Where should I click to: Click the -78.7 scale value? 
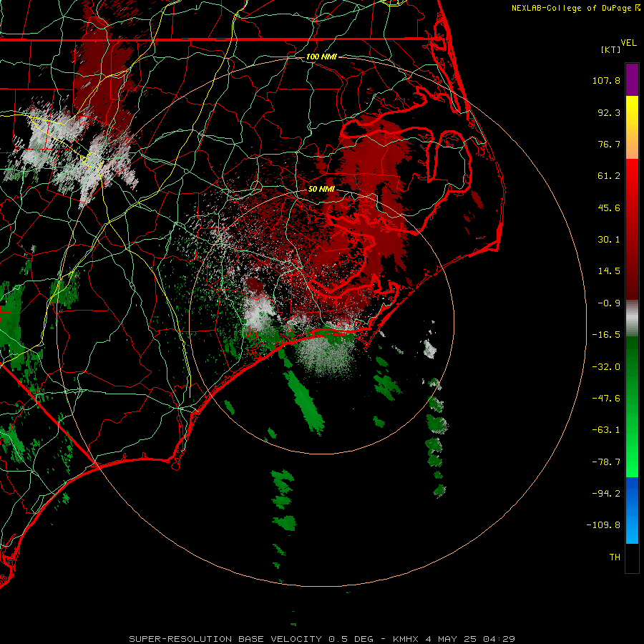pos(606,462)
